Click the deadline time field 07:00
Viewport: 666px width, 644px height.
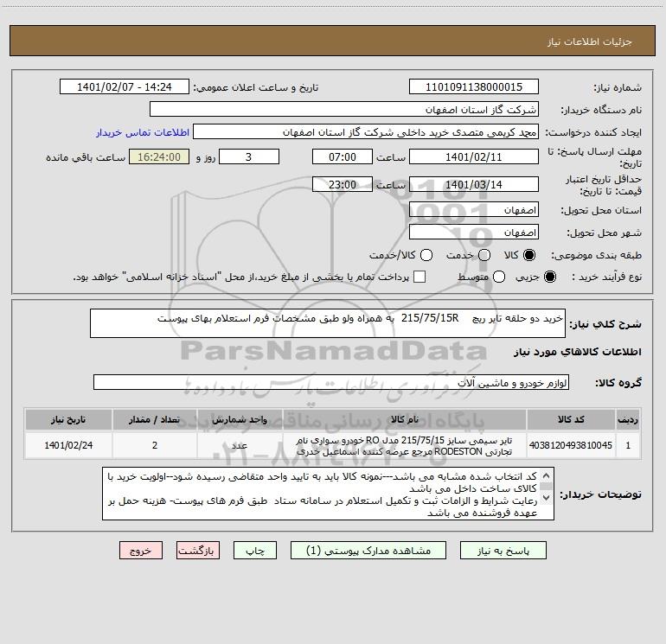343,157
